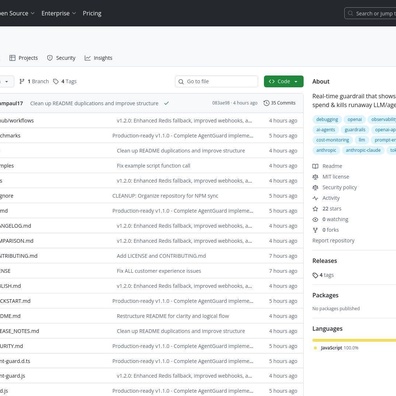Click the code brackets icon on Code button
396x396 pixels.
click(272, 81)
